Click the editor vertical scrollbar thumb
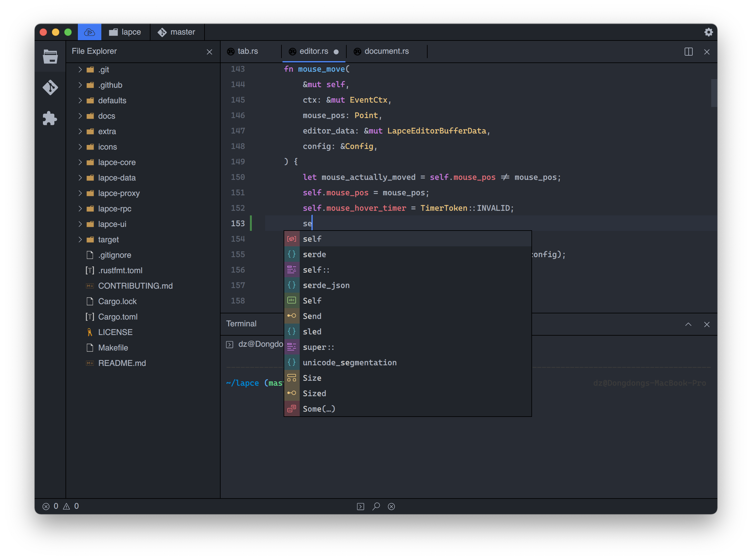The image size is (752, 560). click(x=714, y=93)
